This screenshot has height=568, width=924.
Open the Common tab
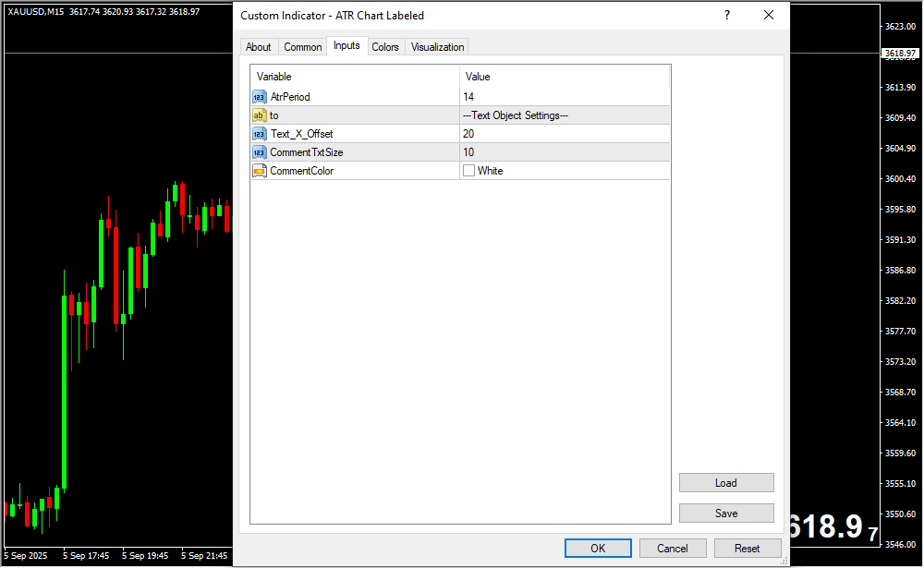pyautogui.click(x=302, y=47)
